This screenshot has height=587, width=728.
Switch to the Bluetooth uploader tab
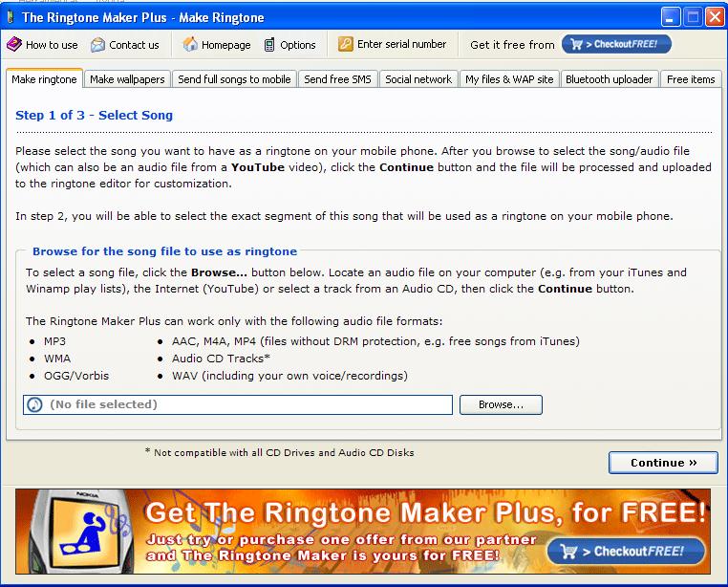coord(610,79)
